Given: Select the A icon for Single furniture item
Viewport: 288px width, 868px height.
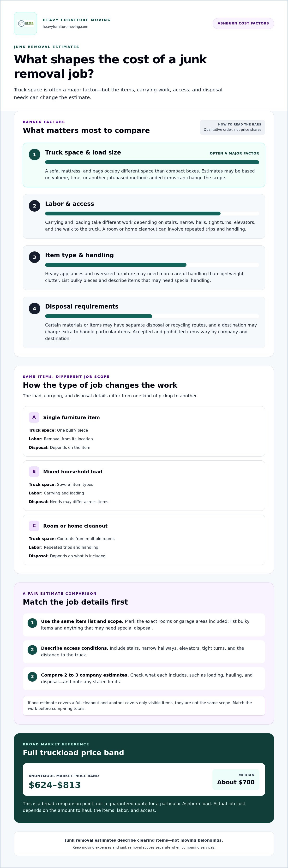Looking at the screenshot, I should coord(34,417).
